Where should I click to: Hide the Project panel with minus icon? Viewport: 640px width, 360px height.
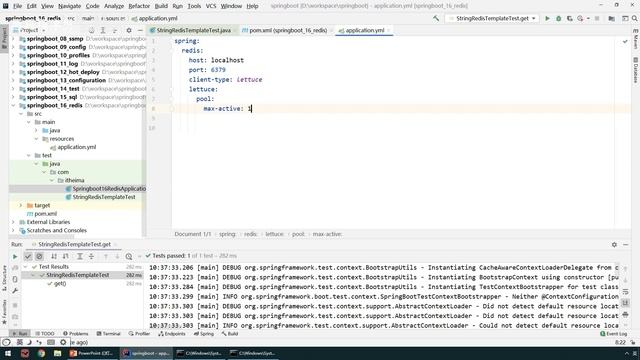pos(140,30)
